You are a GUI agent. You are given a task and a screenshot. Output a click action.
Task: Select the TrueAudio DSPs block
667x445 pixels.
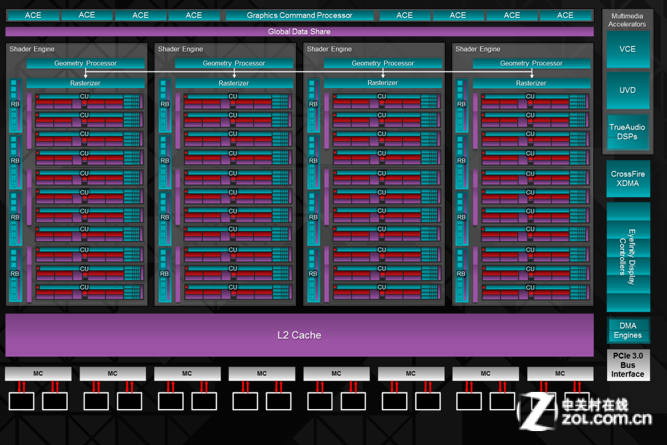click(x=627, y=131)
